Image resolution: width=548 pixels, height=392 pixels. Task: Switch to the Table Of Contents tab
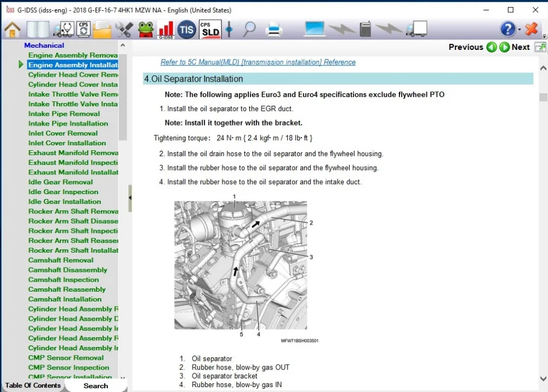[33, 385]
